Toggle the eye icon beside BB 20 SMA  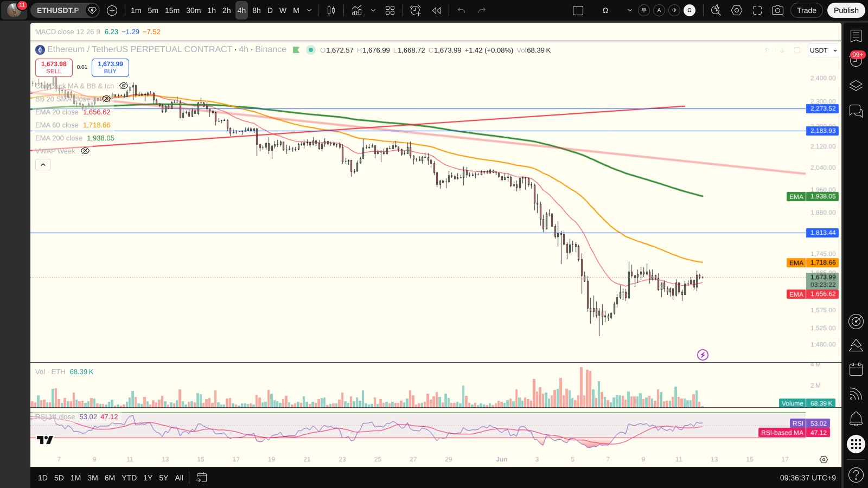click(106, 99)
